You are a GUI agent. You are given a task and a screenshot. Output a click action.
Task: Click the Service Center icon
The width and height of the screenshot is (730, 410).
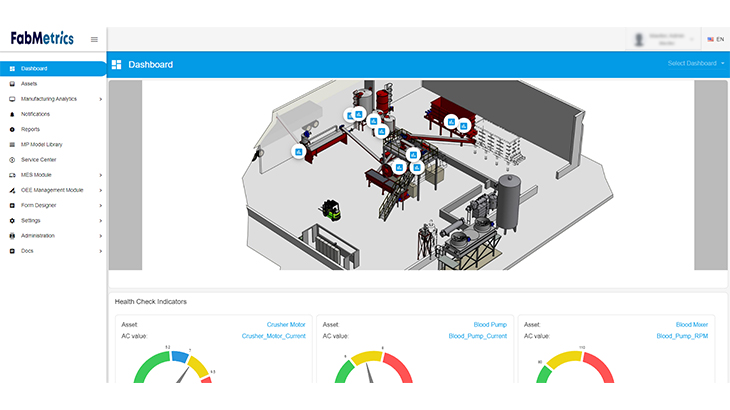pos(12,160)
